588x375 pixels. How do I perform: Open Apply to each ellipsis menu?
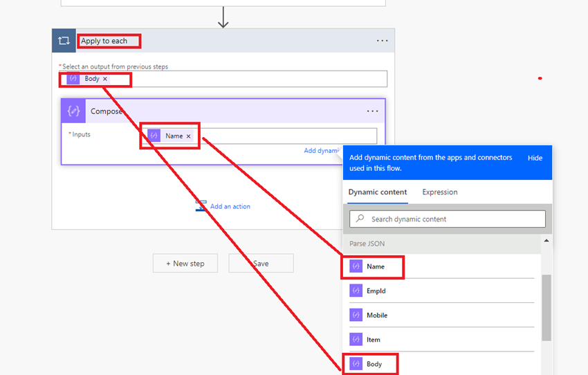[382, 41]
